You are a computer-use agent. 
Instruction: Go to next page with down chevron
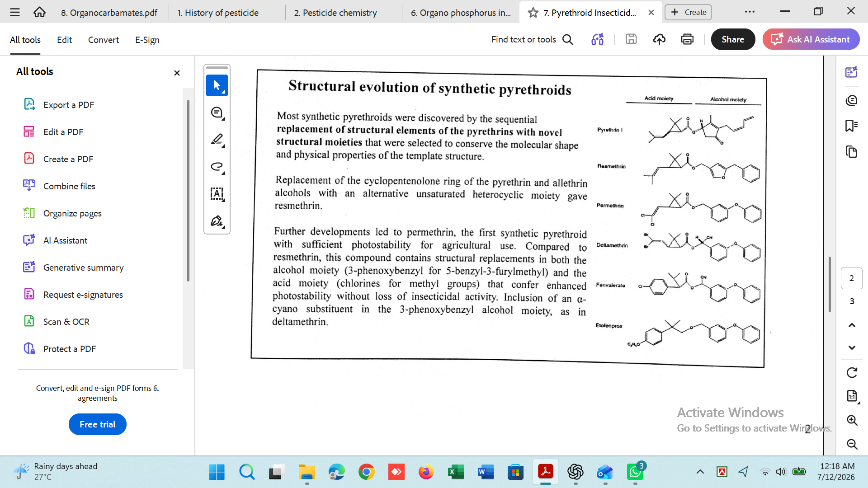click(852, 347)
